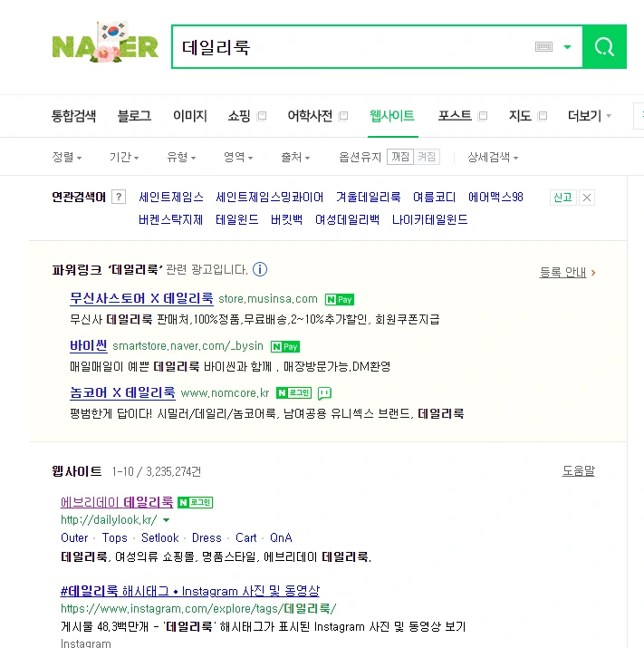Click the talk chat icon beside nomcore

[x=324, y=393]
